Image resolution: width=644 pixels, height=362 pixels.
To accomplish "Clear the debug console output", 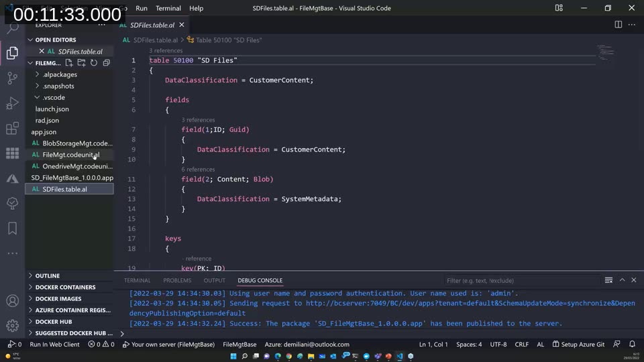I will coord(608,280).
